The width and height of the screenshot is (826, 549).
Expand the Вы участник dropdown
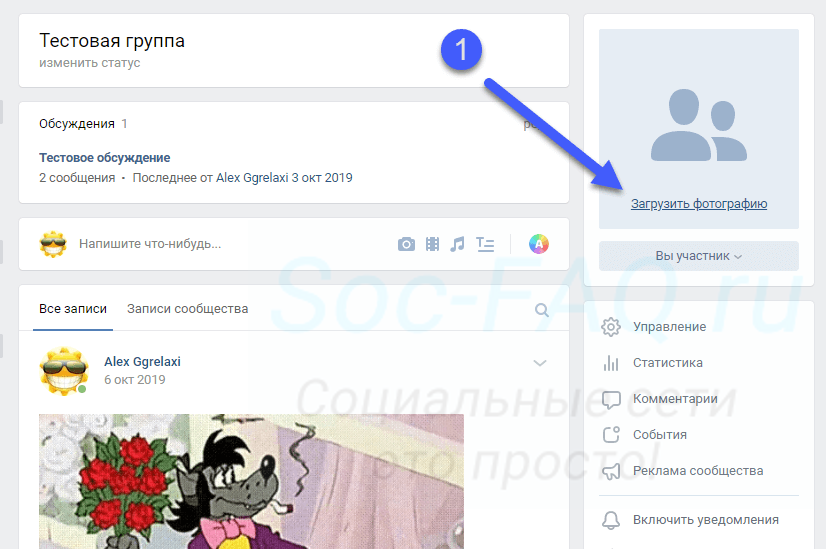click(x=699, y=256)
